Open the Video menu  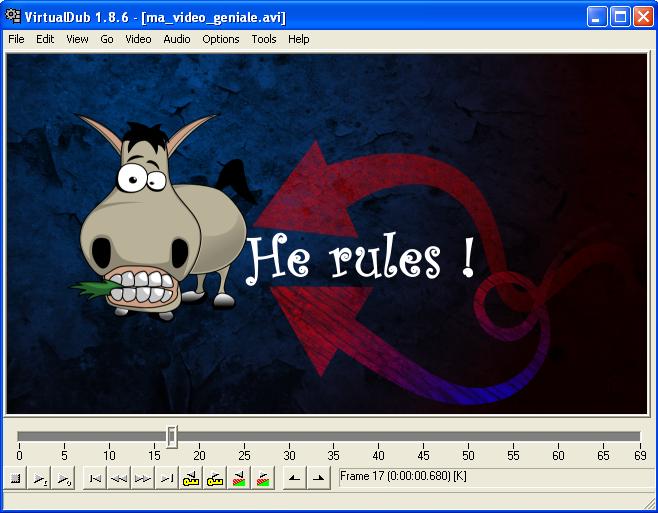(138, 39)
